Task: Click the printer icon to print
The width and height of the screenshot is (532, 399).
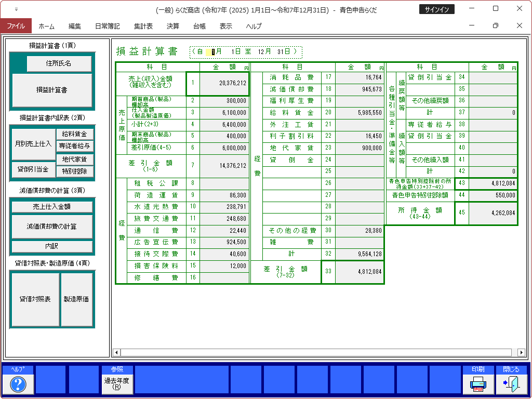Action: [x=478, y=384]
